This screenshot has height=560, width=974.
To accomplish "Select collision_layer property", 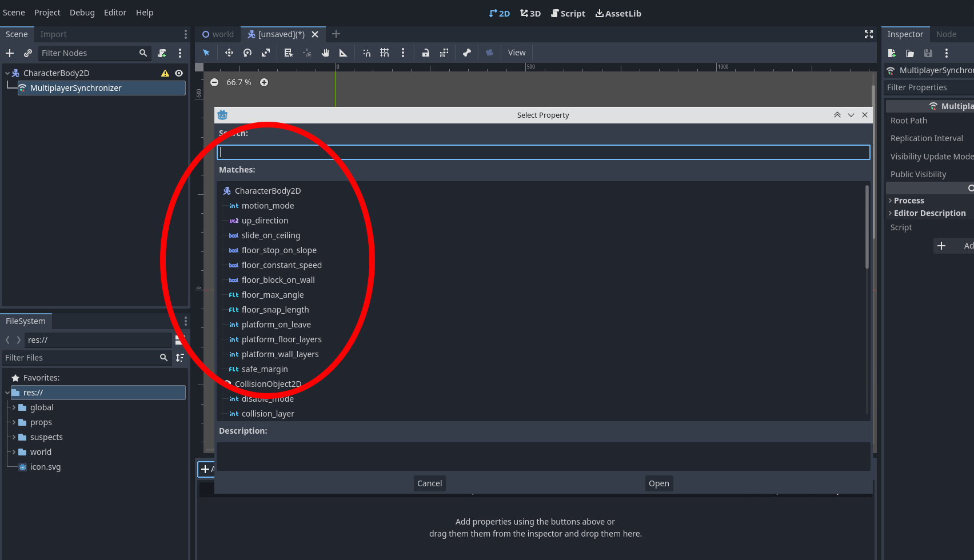I will [x=268, y=414].
